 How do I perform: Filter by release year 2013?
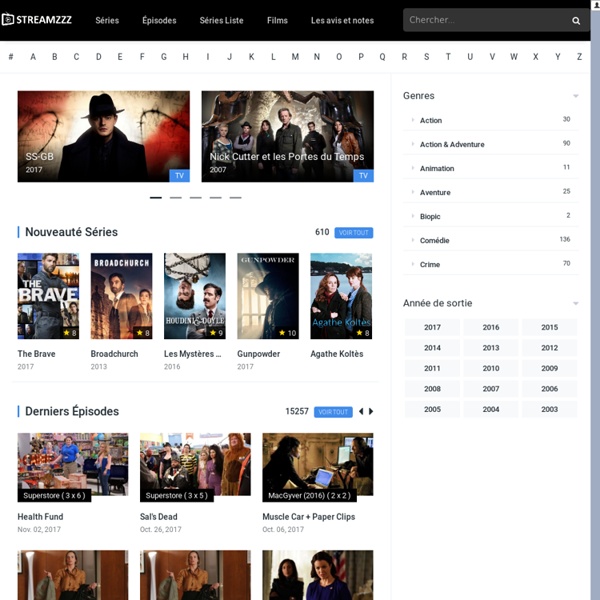click(491, 348)
